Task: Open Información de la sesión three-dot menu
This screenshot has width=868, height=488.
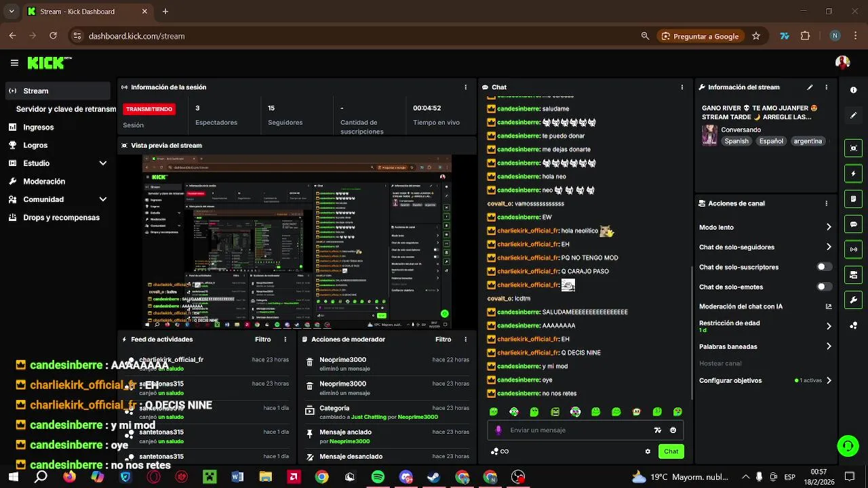Action: [x=465, y=87]
